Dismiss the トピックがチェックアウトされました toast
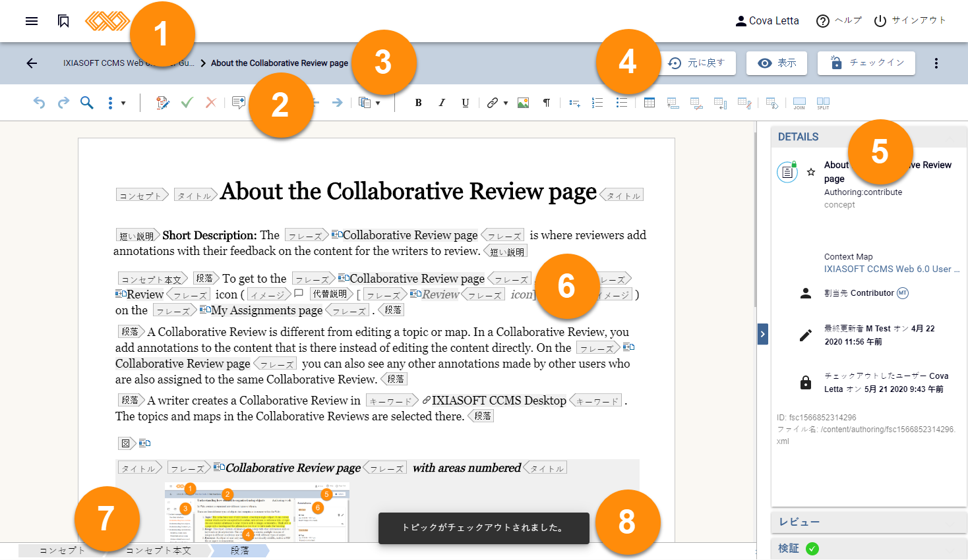The width and height of the screenshot is (968, 560). tap(484, 528)
